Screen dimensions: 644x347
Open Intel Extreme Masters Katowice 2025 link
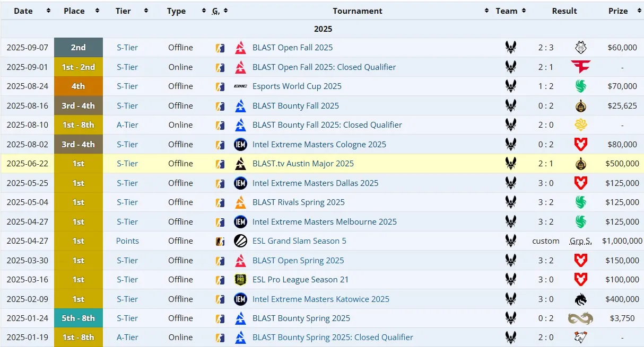click(321, 299)
